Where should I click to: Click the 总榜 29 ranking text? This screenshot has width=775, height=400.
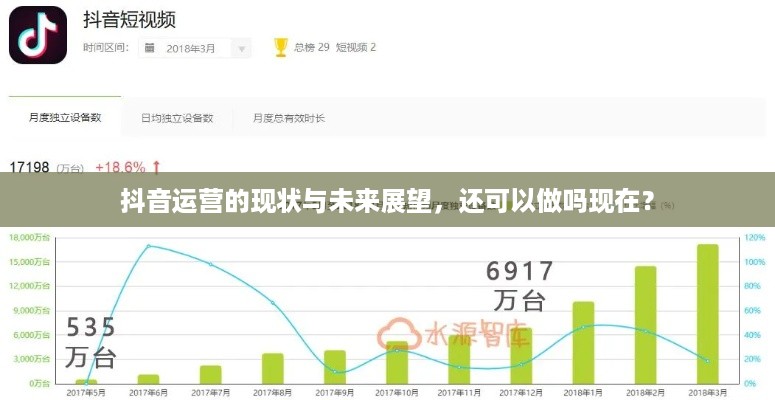pyautogui.click(x=311, y=47)
